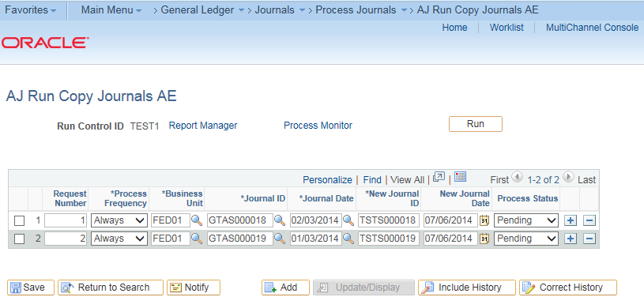Open the Main Menu navigation
Screen dimensions: 644x297
pos(111,9)
